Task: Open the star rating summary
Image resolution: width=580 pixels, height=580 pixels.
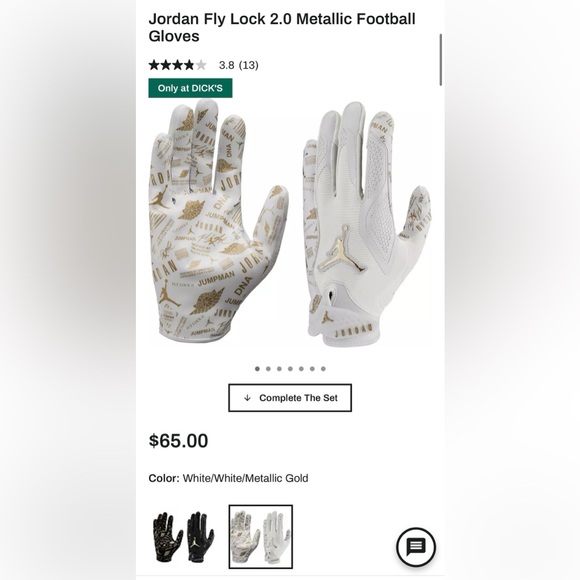Action: click(x=178, y=65)
